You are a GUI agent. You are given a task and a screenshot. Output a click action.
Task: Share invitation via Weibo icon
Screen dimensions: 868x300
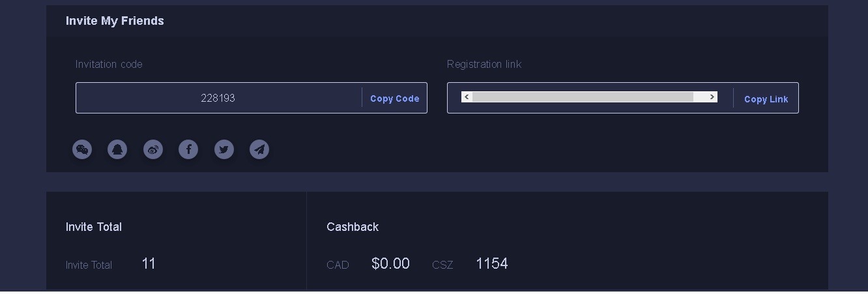click(153, 150)
